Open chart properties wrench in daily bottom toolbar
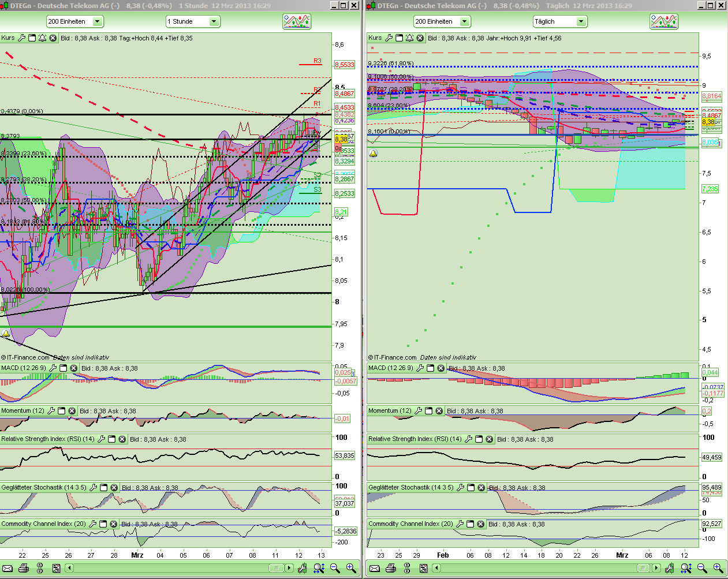Viewport: 728px width, 579px height. click(669, 569)
